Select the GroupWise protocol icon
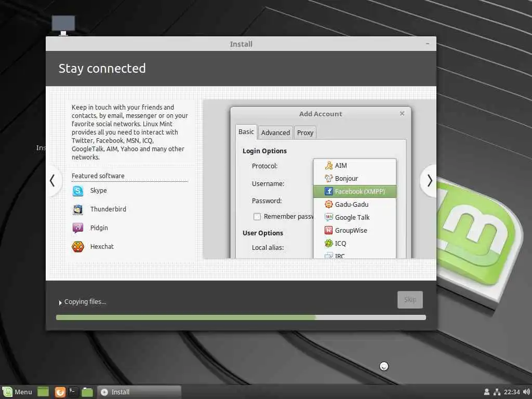 (328, 230)
